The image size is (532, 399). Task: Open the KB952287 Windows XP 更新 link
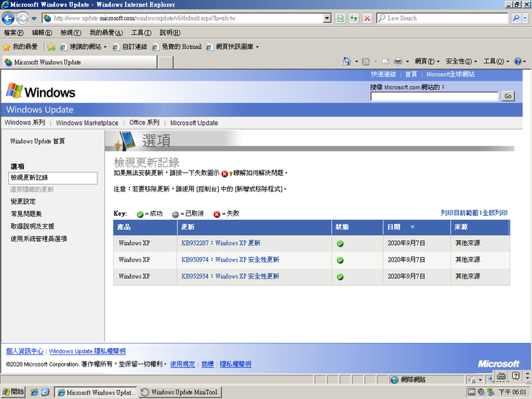tap(221, 243)
